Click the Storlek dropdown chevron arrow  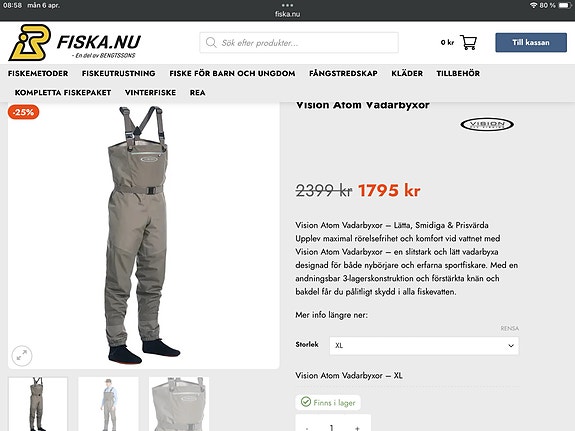[x=511, y=346]
